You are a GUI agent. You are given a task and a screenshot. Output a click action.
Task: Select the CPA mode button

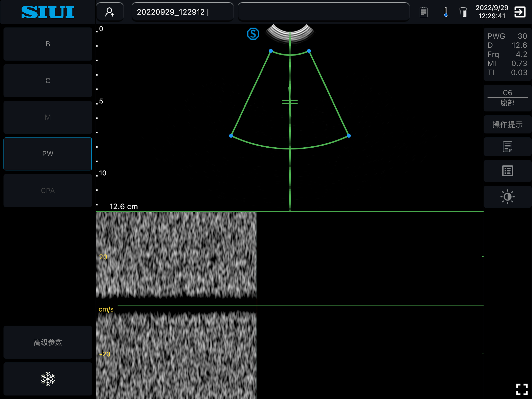click(x=48, y=191)
